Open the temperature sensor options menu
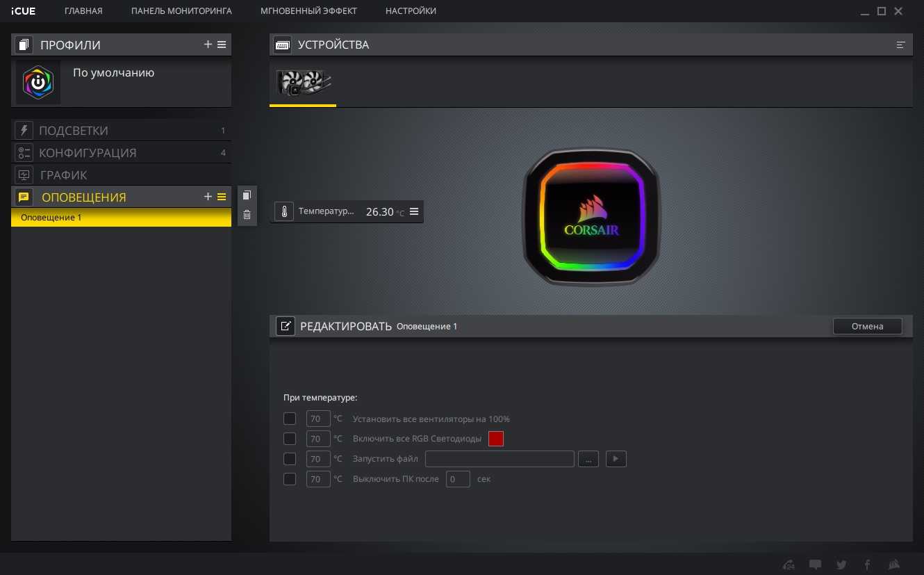 click(x=414, y=211)
